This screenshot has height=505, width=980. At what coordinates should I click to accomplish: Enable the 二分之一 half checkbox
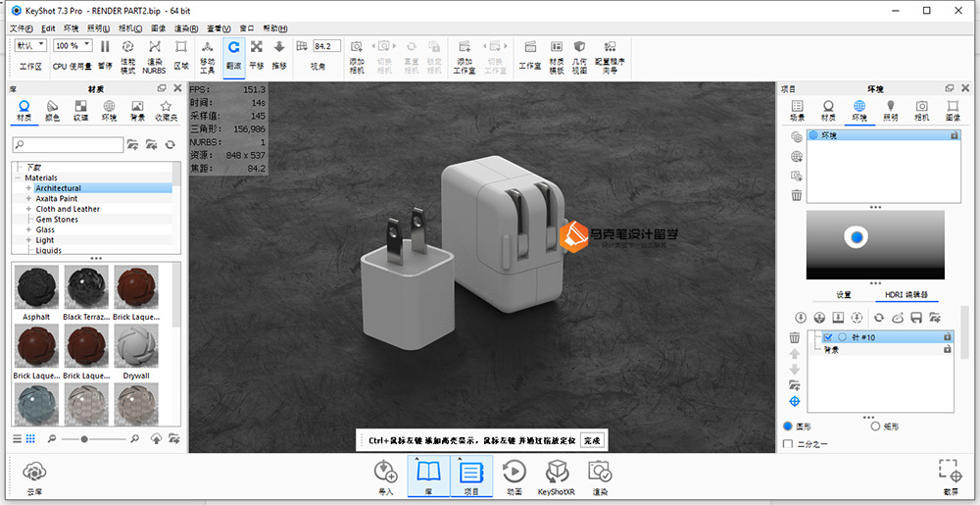[788, 444]
